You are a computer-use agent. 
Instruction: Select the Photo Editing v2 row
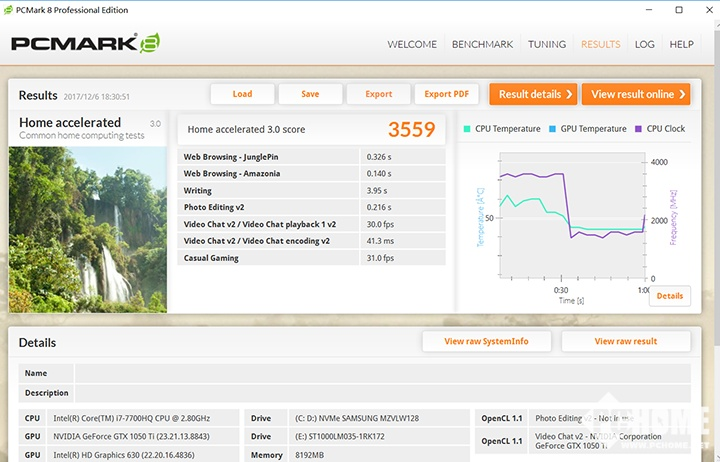tap(311, 207)
